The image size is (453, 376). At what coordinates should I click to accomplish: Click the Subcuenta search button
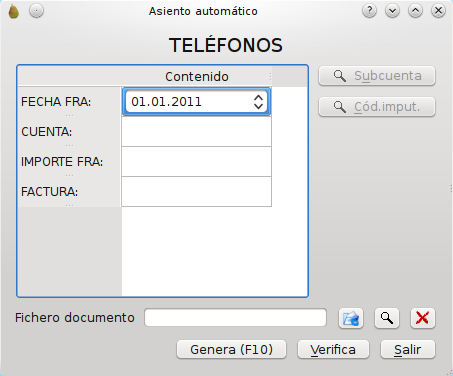click(377, 76)
